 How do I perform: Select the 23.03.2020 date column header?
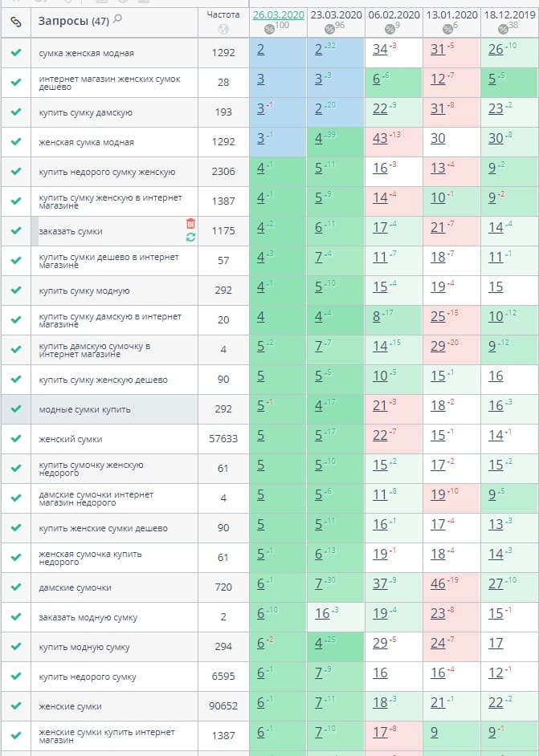(x=337, y=15)
